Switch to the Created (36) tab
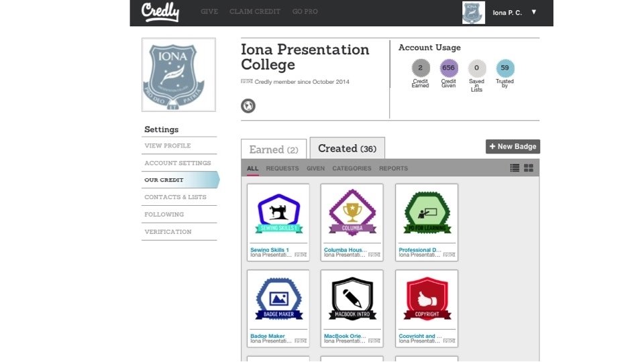Image resolution: width=644 pixels, height=362 pixels. click(347, 148)
